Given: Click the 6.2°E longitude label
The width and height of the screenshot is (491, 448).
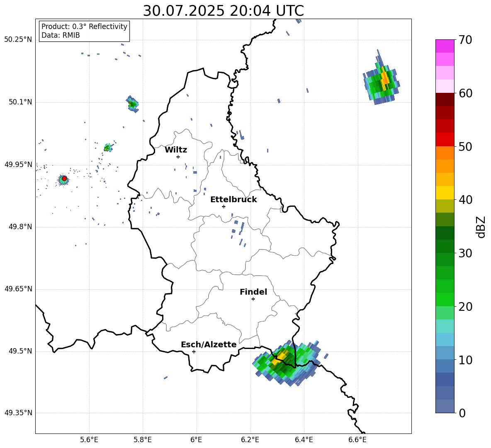Looking at the screenshot, I should click(x=250, y=440).
